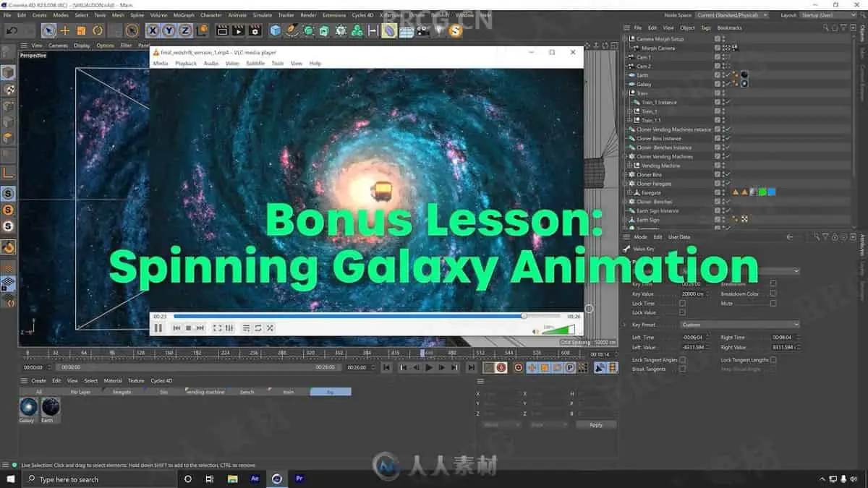The height and width of the screenshot is (488, 868).
Task: Toggle Z axis lock
Action: tap(185, 30)
